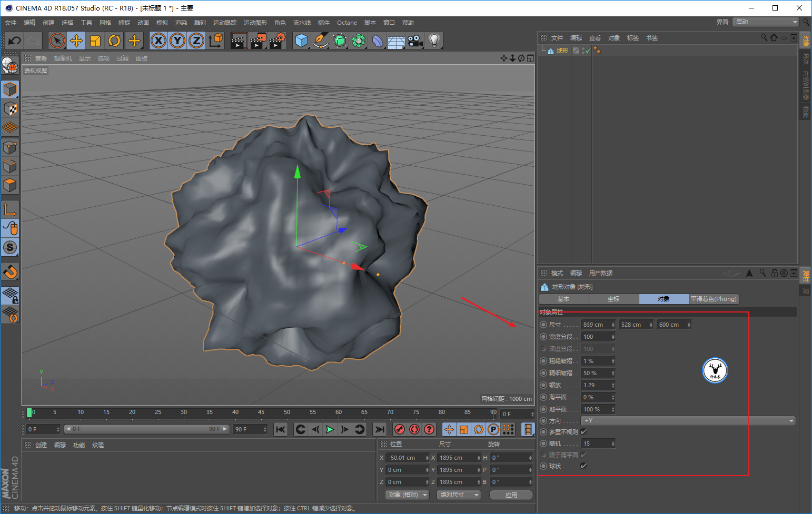Toggle the X axis lock icon
The image size is (812, 514).
159,41
